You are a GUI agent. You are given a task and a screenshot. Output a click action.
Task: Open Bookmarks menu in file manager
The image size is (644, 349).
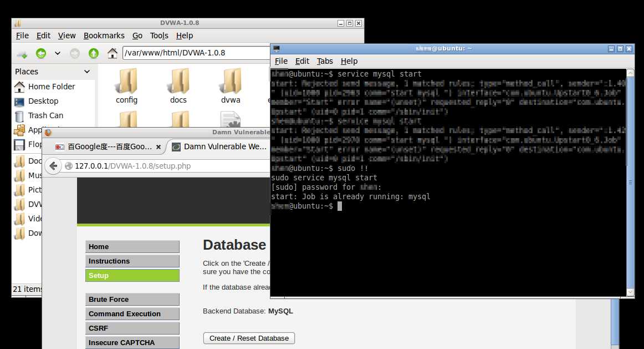104,36
